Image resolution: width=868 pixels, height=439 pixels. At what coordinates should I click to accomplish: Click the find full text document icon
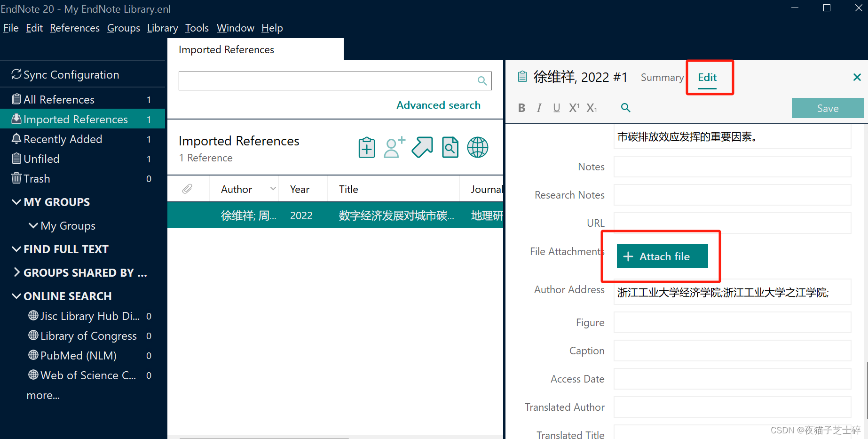coord(450,147)
